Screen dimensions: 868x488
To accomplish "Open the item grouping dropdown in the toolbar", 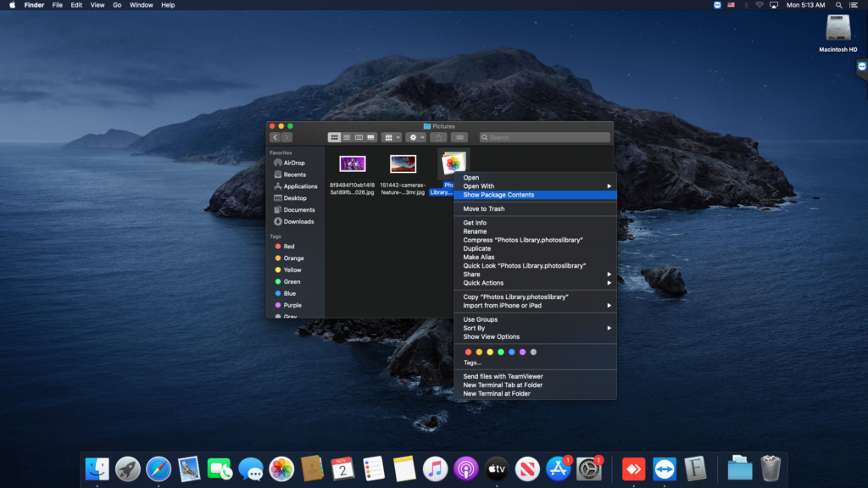I will click(391, 136).
